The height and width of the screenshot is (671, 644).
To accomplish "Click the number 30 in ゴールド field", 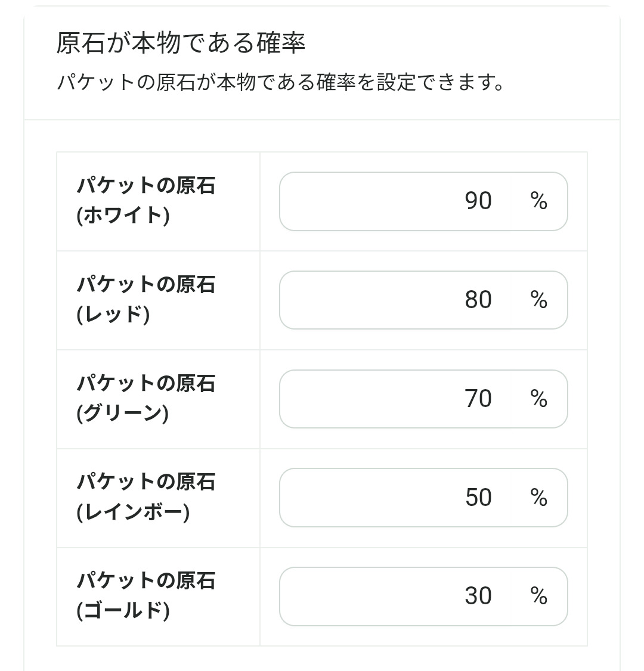I will [478, 596].
